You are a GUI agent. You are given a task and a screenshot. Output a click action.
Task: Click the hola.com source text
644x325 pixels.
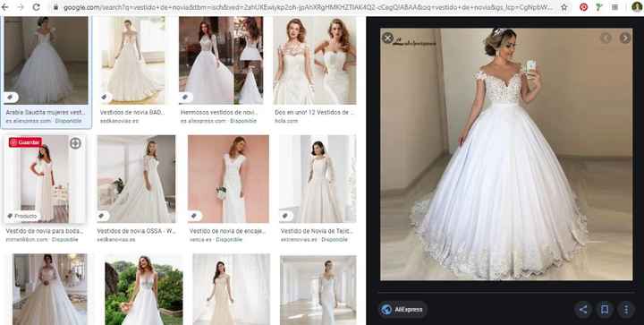(286, 121)
